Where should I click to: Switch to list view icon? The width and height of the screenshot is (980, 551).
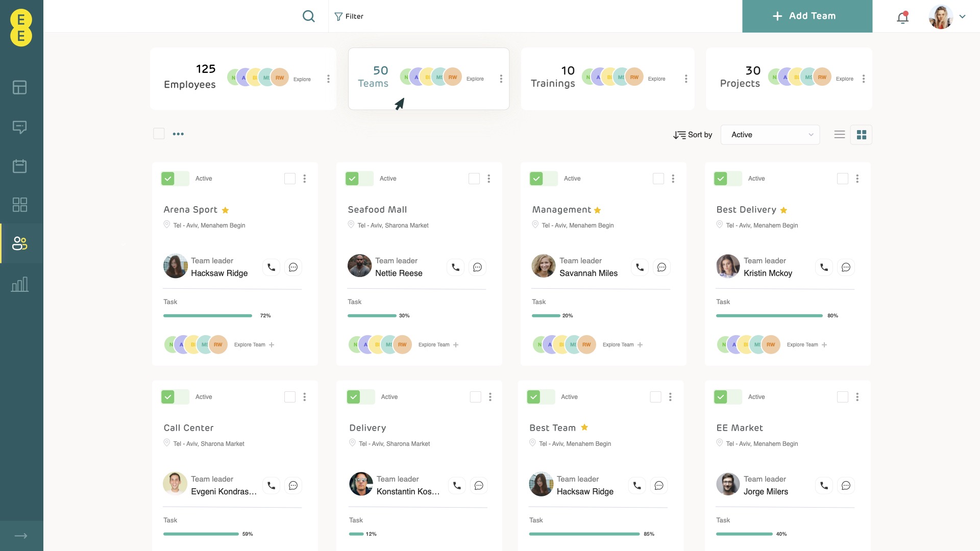click(840, 135)
